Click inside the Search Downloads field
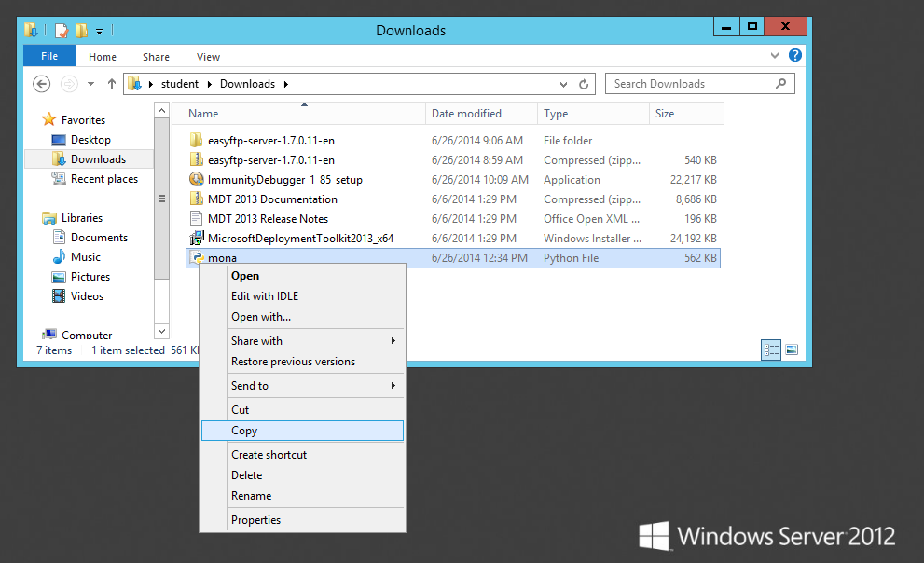 [x=685, y=84]
